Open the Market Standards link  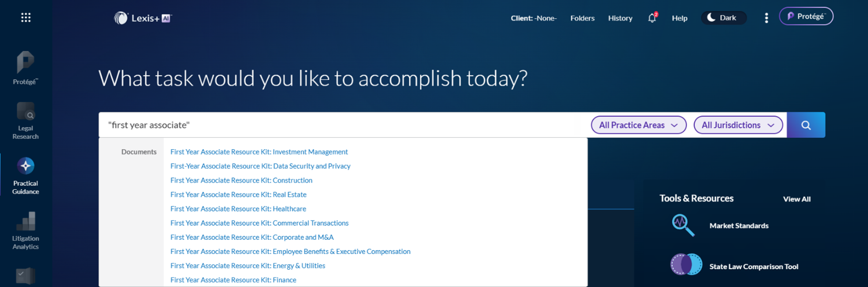pos(739,225)
